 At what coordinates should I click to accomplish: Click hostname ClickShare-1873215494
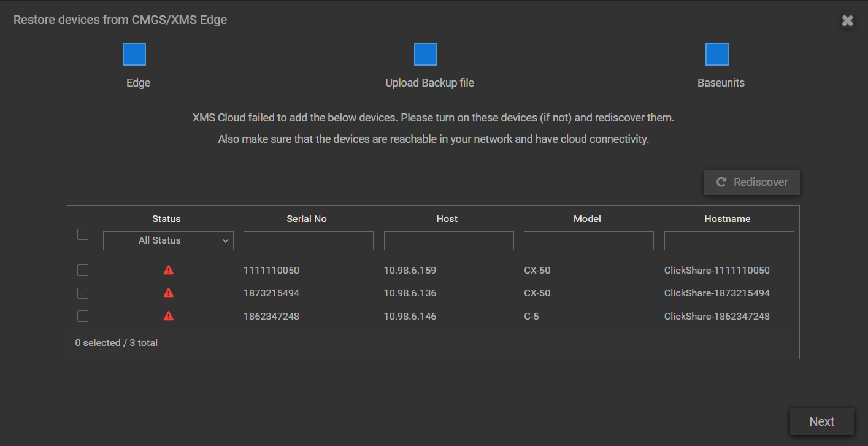(717, 293)
